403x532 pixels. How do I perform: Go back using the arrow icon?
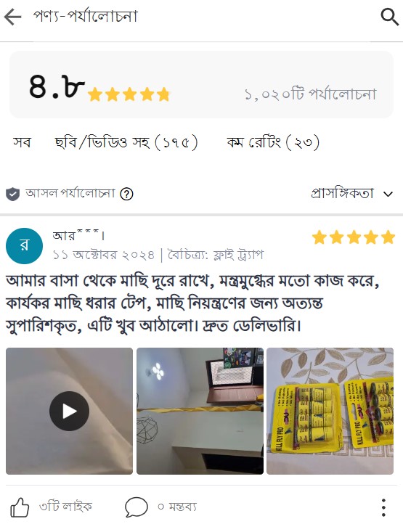(x=12, y=17)
